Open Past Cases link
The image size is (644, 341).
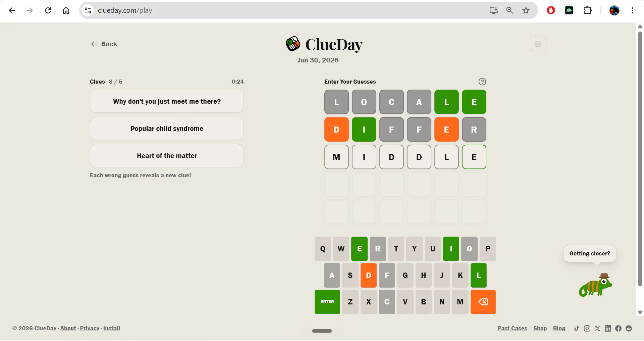[512, 328]
